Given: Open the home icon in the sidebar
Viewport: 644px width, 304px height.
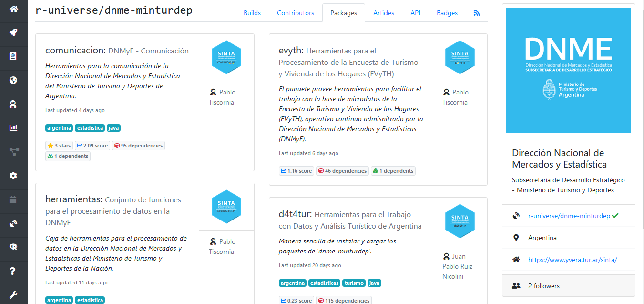Looking at the screenshot, I should point(13,10).
